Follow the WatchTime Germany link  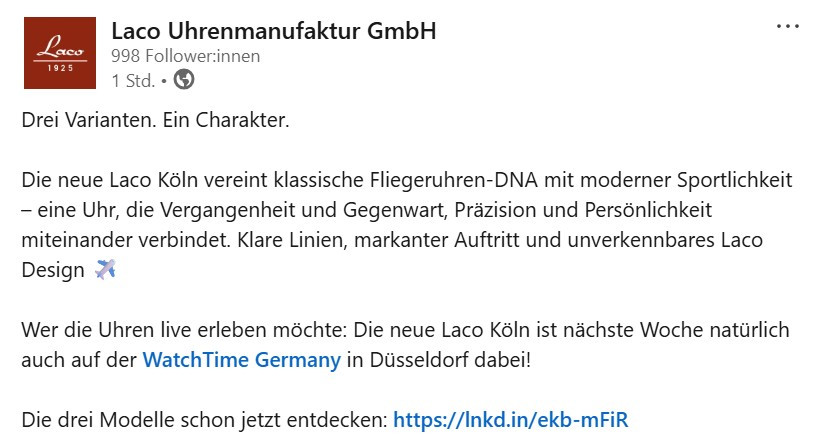coord(241,359)
